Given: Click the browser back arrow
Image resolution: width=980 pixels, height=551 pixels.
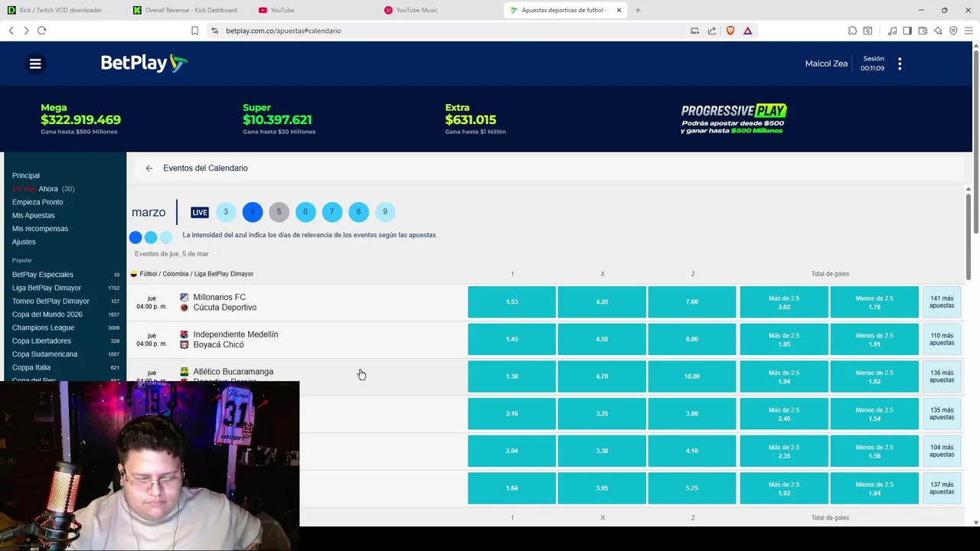Looking at the screenshot, I should [x=11, y=31].
